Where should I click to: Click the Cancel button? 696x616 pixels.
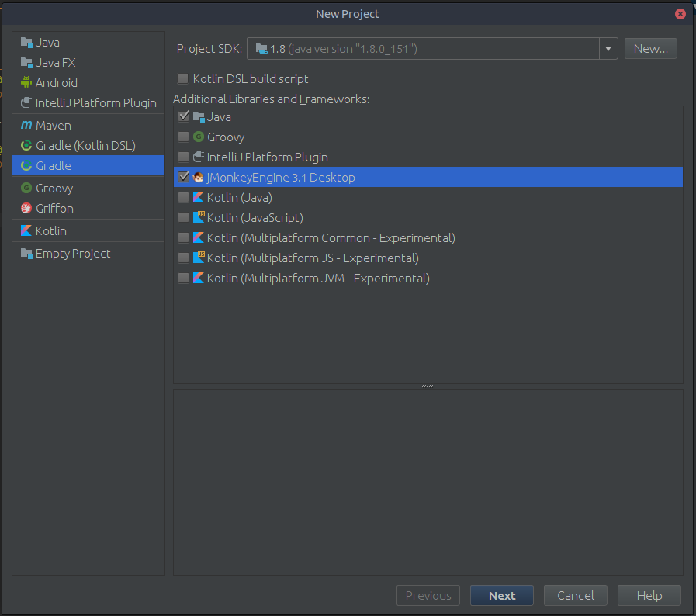(575, 596)
